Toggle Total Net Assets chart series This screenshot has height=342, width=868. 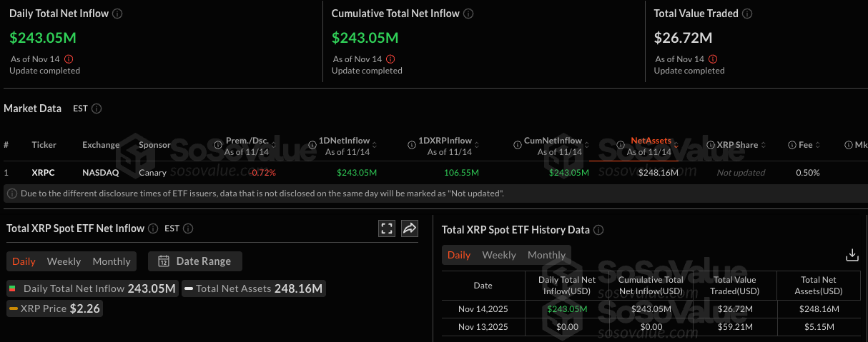coord(253,288)
